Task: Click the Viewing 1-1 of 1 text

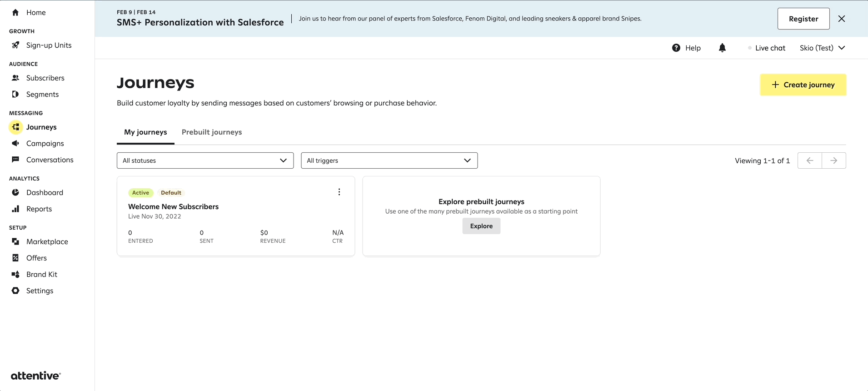Action: pyautogui.click(x=762, y=160)
